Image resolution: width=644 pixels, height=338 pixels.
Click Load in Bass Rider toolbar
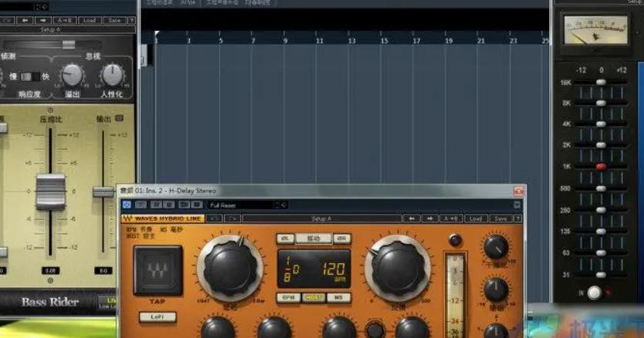89,20
